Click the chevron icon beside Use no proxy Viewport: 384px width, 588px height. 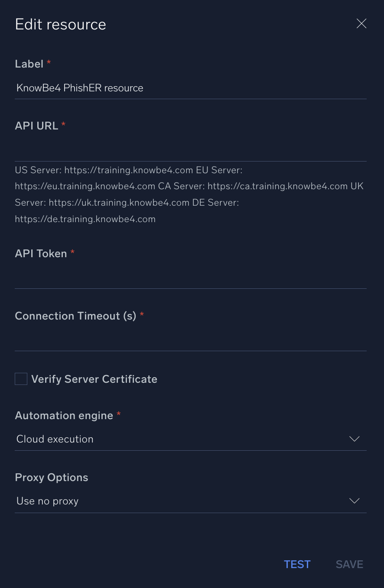354,501
